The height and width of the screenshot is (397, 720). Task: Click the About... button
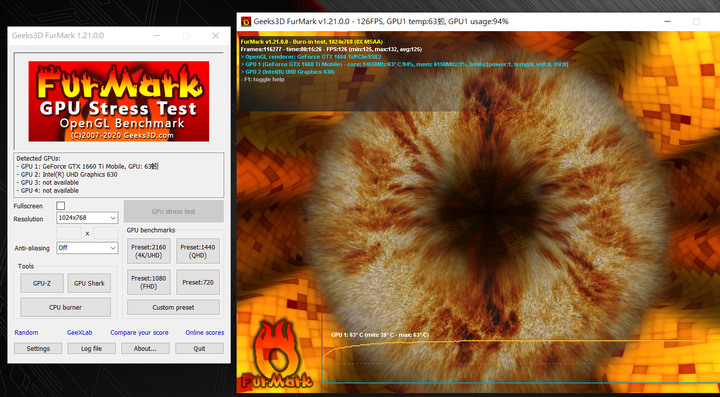point(145,348)
